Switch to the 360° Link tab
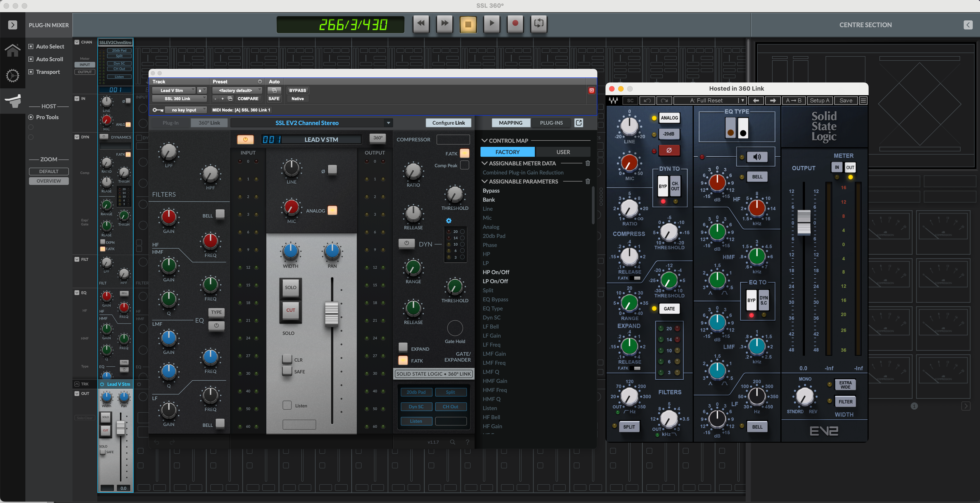Image resolution: width=980 pixels, height=503 pixels. [209, 123]
